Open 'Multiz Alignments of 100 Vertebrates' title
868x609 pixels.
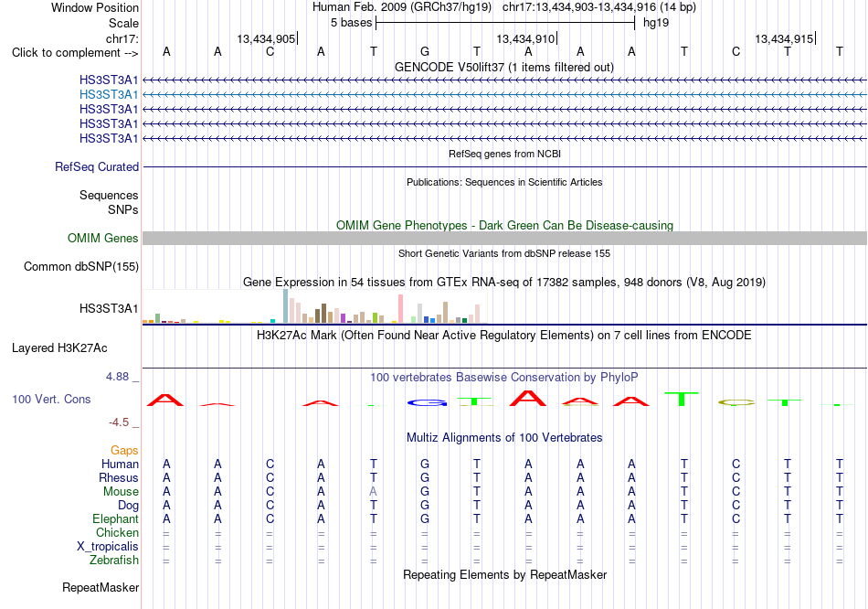pos(504,438)
